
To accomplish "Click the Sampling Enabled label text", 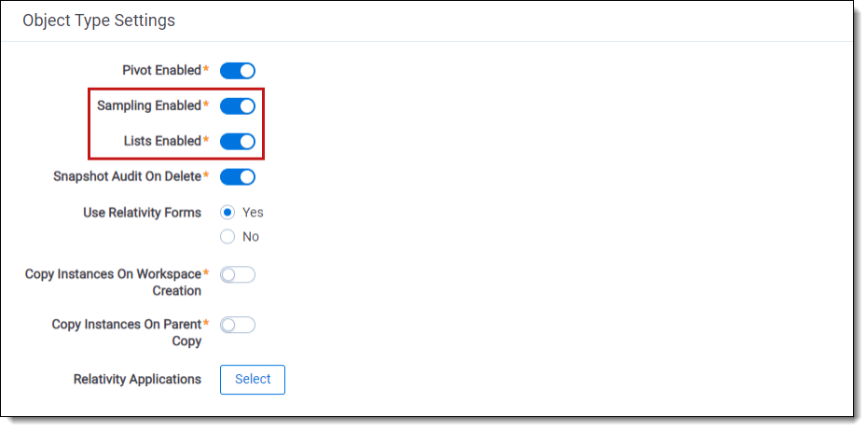I will click(x=149, y=106).
